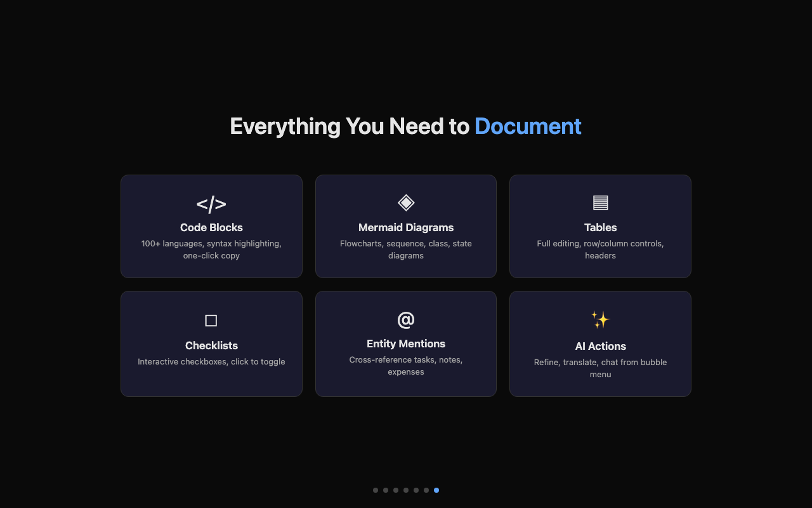Image resolution: width=812 pixels, height=508 pixels.
Task: Click the highlighted Document heading text
Action: tap(527, 126)
